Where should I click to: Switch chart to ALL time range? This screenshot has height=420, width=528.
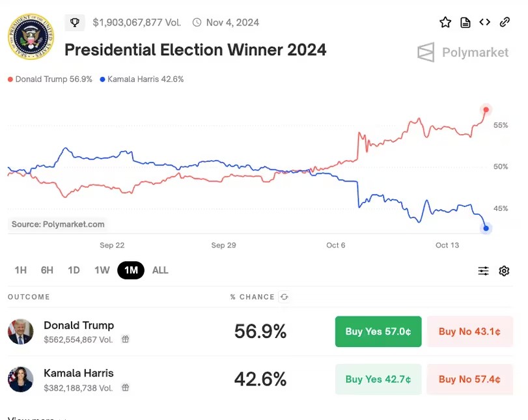coord(160,270)
